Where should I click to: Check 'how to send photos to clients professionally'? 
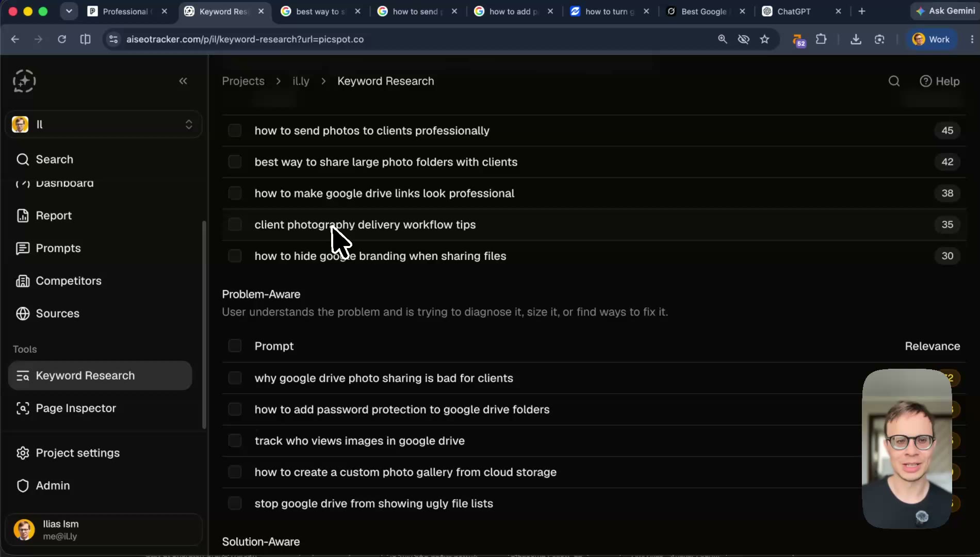[x=235, y=130]
